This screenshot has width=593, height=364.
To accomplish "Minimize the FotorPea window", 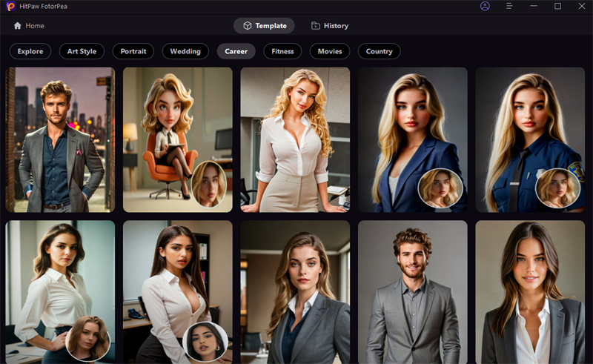I will (x=534, y=6).
